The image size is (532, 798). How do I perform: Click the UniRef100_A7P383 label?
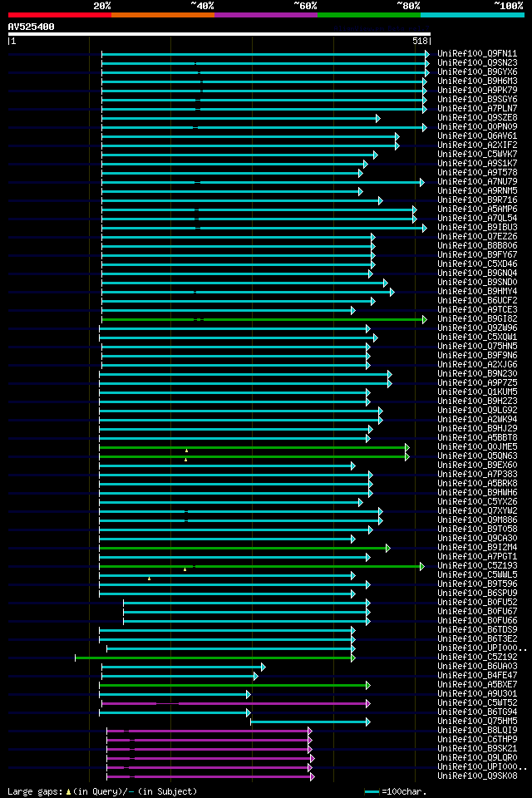(x=477, y=475)
